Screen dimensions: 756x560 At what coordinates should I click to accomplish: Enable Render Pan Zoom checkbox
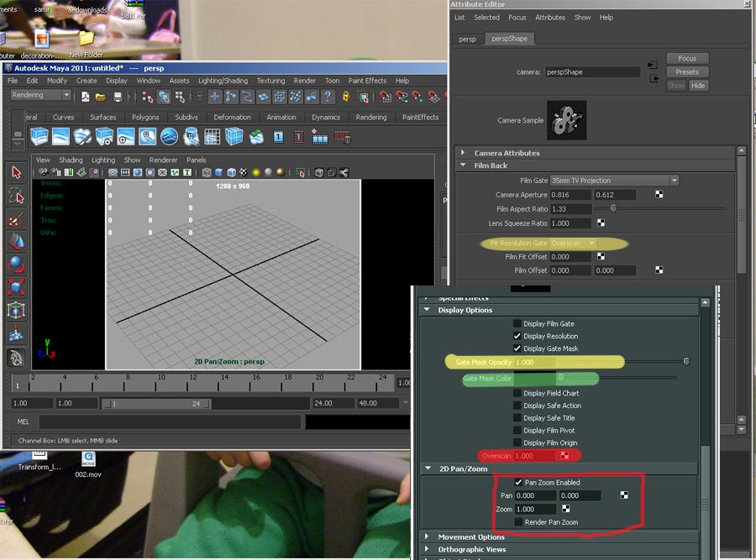coord(518,522)
